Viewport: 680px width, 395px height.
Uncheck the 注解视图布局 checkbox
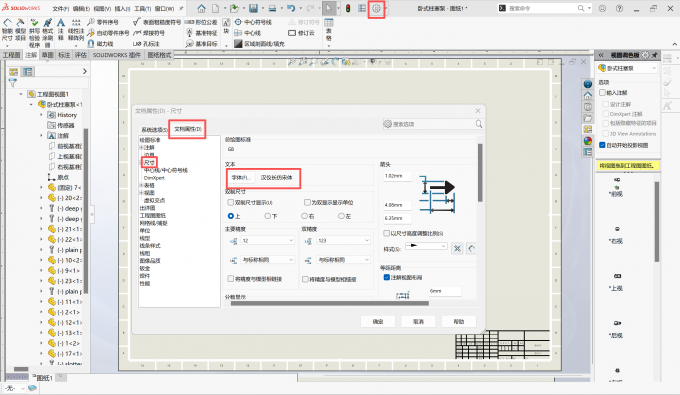coord(386,277)
